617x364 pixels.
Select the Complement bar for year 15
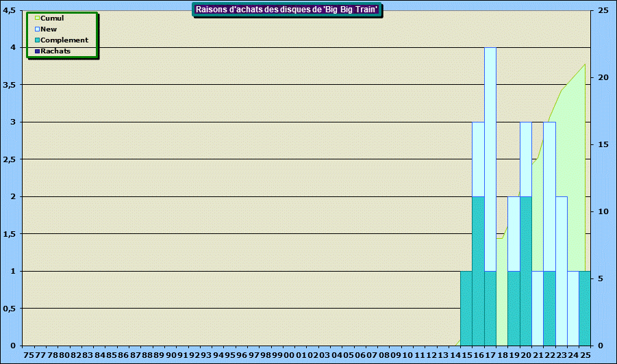pyautogui.click(x=466, y=308)
